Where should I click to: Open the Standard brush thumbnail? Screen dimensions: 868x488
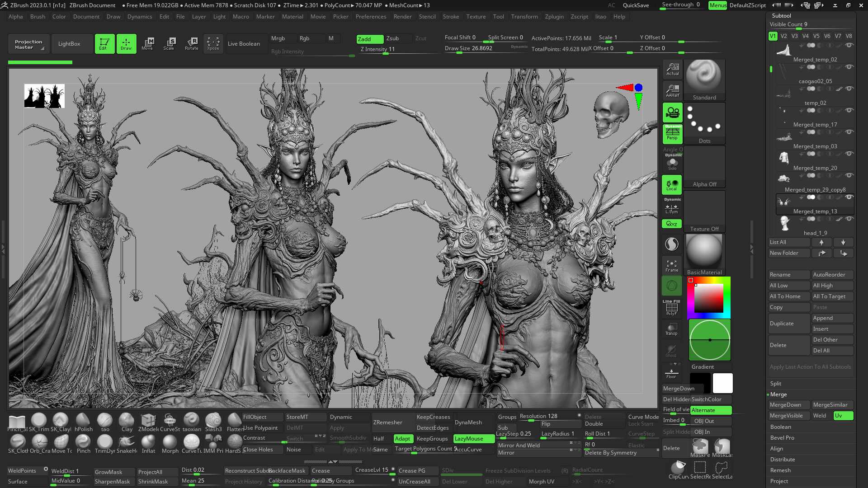pos(704,80)
